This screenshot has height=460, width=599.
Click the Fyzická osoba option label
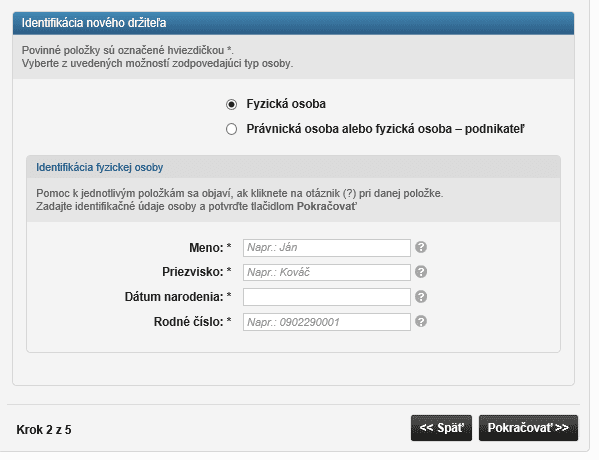[286, 104]
